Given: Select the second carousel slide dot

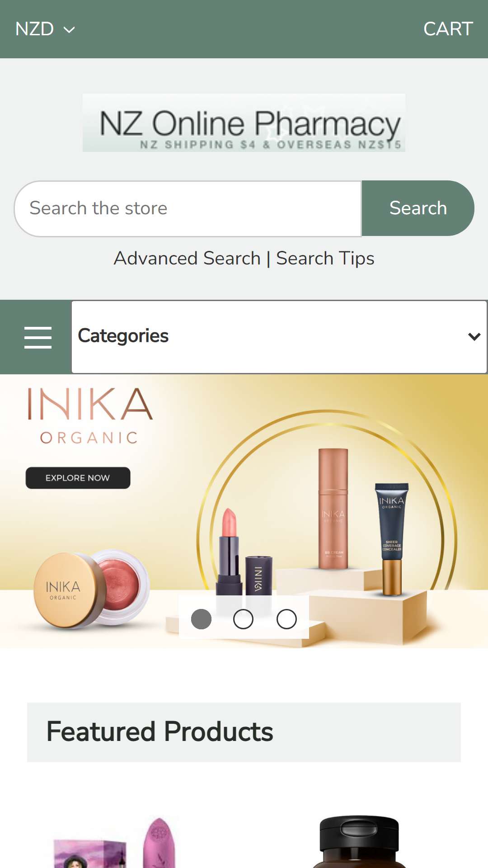Looking at the screenshot, I should [x=243, y=619].
